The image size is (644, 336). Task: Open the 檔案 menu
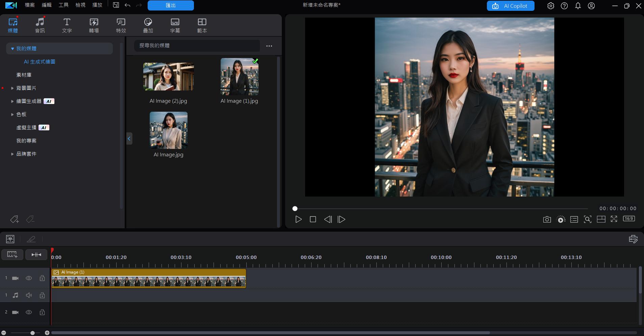[30, 5]
